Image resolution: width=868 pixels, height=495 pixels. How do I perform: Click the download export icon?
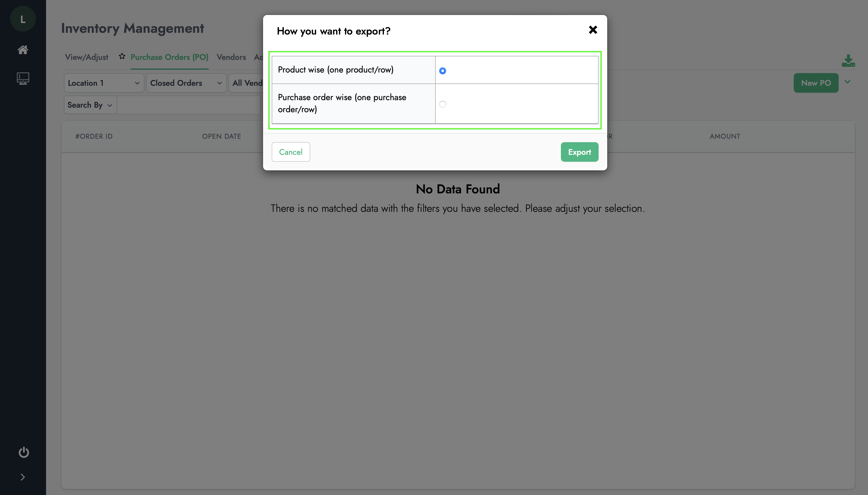848,61
